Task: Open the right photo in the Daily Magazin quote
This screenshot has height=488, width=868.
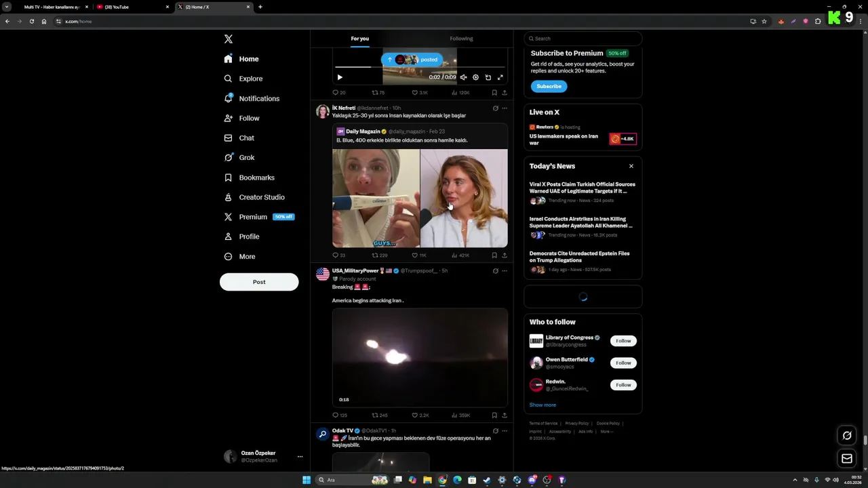Action: 464,198
